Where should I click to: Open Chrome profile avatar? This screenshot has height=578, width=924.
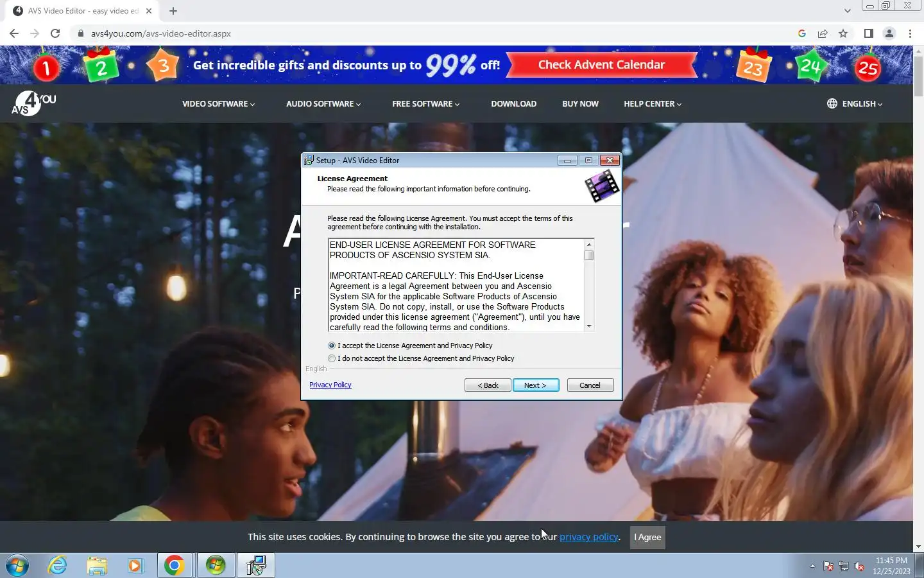point(889,33)
